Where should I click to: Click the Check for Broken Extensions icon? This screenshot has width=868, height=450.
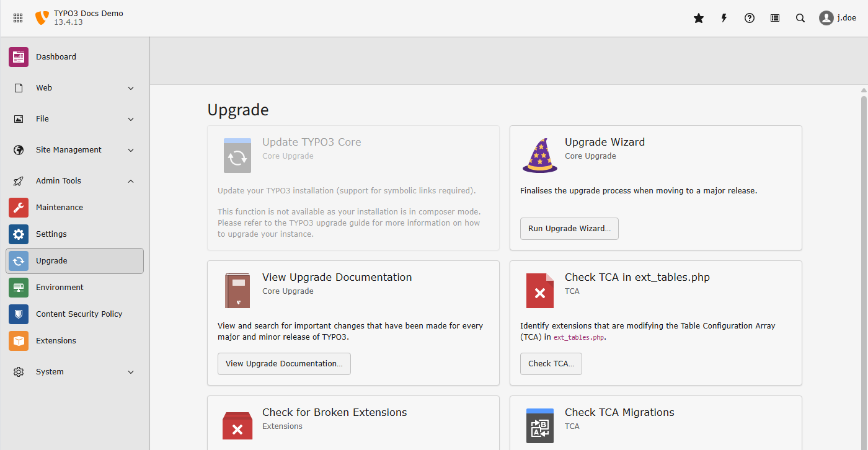(x=237, y=425)
